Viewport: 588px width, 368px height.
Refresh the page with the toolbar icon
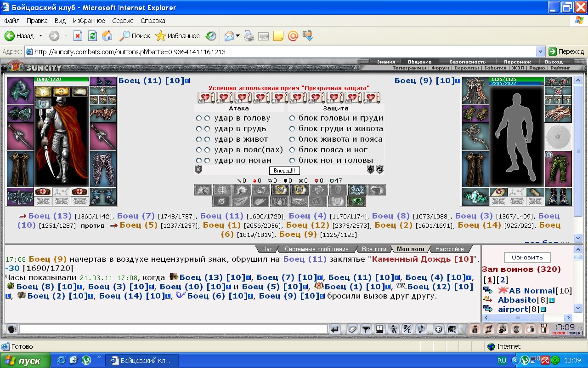point(92,36)
